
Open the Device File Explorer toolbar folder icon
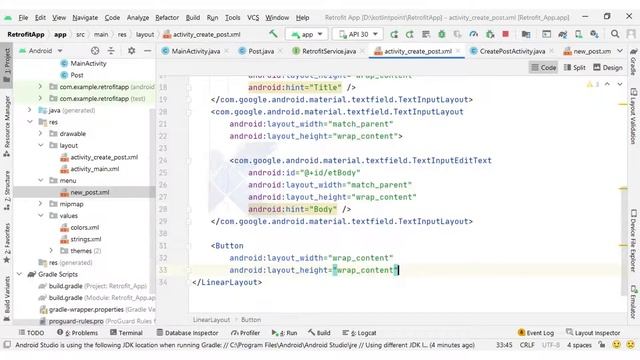pyautogui.click(x=526, y=34)
